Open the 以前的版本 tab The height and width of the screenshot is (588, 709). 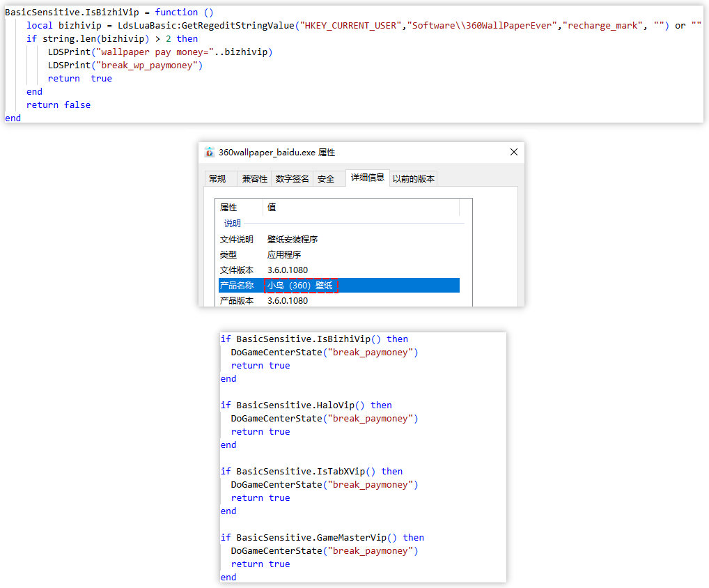pyautogui.click(x=414, y=179)
